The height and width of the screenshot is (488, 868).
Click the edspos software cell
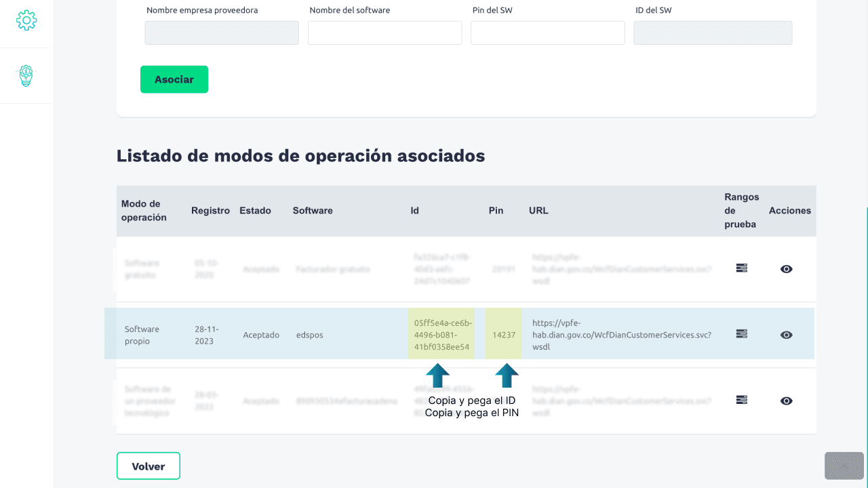(307, 335)
